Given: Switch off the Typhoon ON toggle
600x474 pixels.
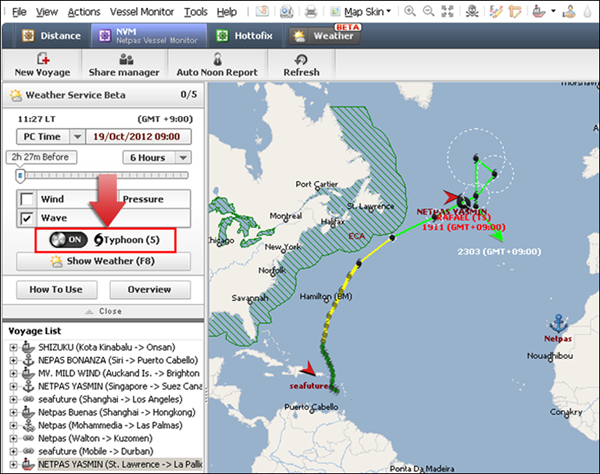Looking at the screenshot, I should 68,240.
